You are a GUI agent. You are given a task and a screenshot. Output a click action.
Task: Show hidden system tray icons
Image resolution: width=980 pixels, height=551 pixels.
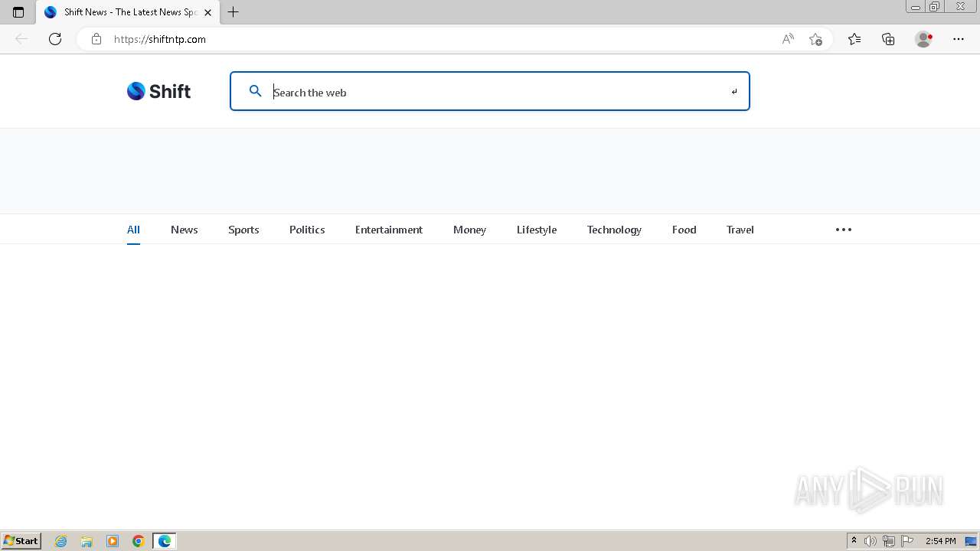854,541
